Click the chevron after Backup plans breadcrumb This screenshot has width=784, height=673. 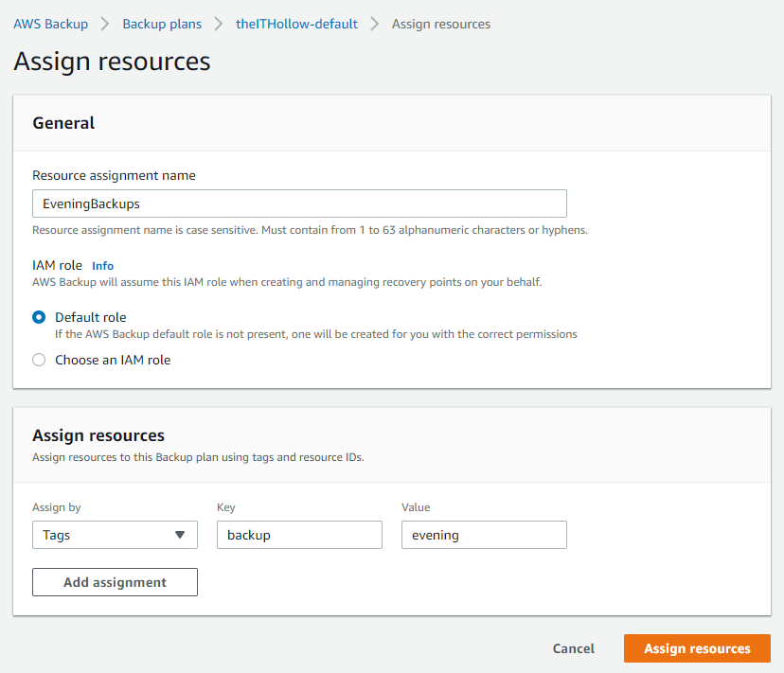click(219, 24)
